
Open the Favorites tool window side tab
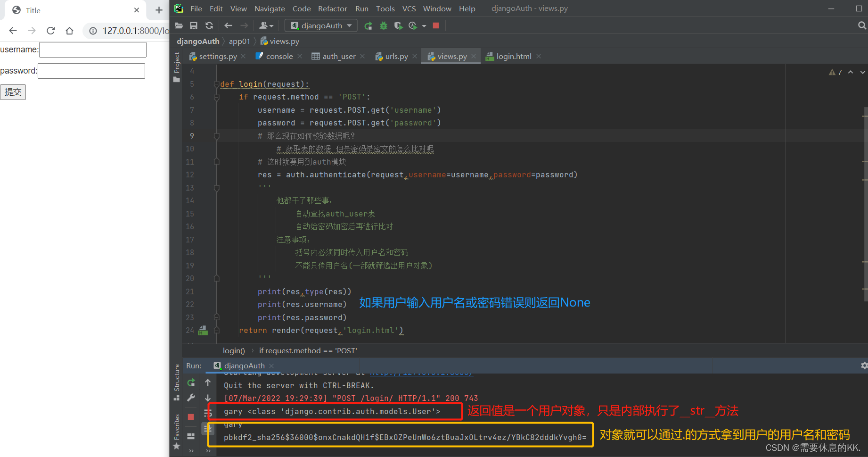[177, 432]
